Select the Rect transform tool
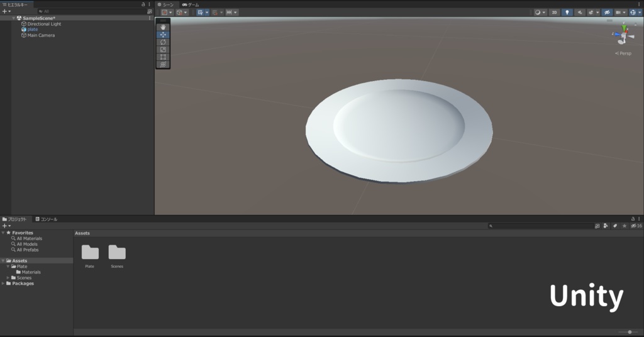Screen dimensions: 644x337 pos(163,57)
